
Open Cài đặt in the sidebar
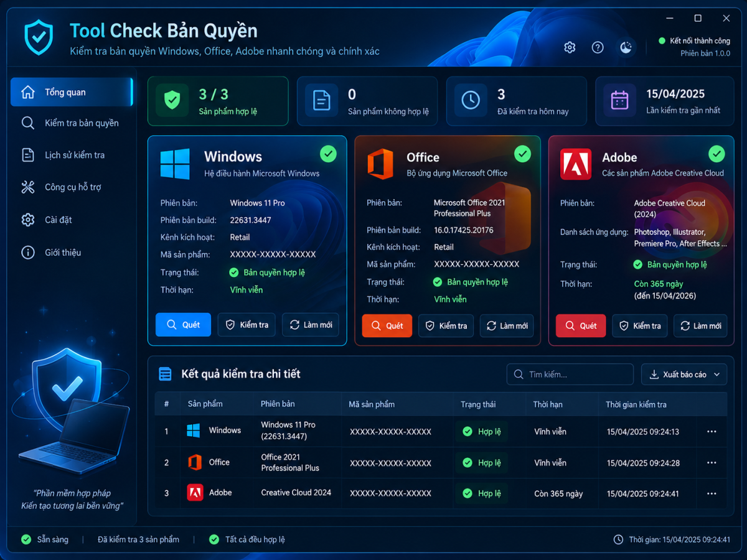point(72,220)
